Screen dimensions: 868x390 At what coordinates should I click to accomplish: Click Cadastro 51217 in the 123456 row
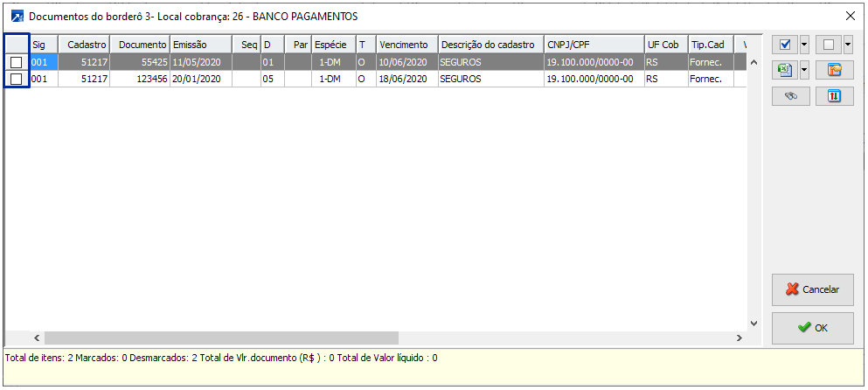click(84, 80)
